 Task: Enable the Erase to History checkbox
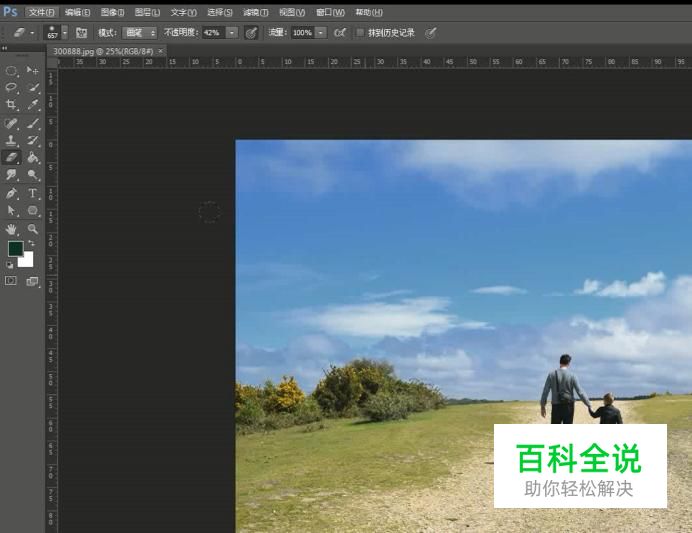coord(360,33)
